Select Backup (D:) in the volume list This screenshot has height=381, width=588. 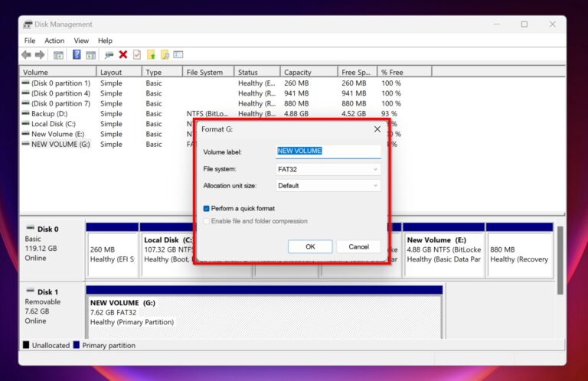pyautogui.click(x=49, y=113)
